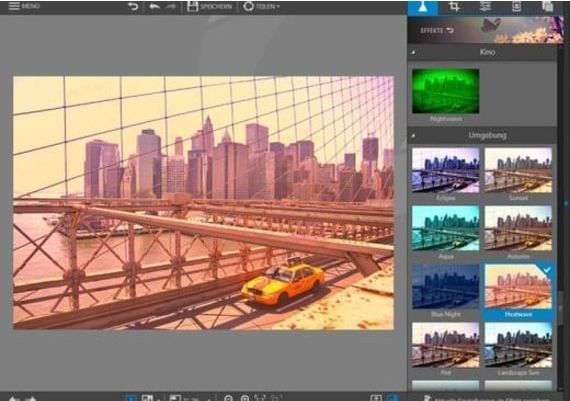This screenshot has width=570, height=401.
Task: Click the Blue Night effect label
Action: click(x=446, y=314)
